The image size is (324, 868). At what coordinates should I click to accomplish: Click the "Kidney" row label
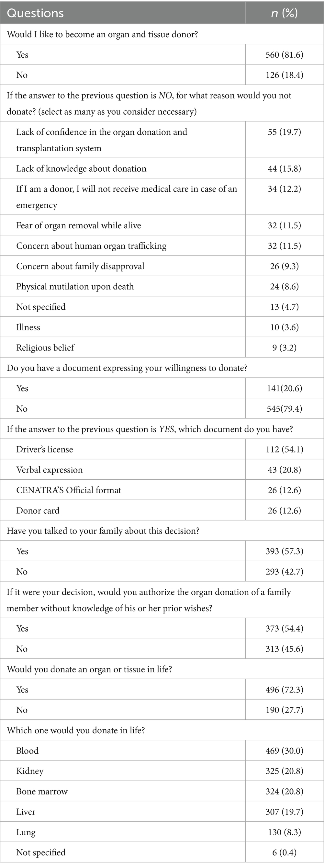(30, 771)
